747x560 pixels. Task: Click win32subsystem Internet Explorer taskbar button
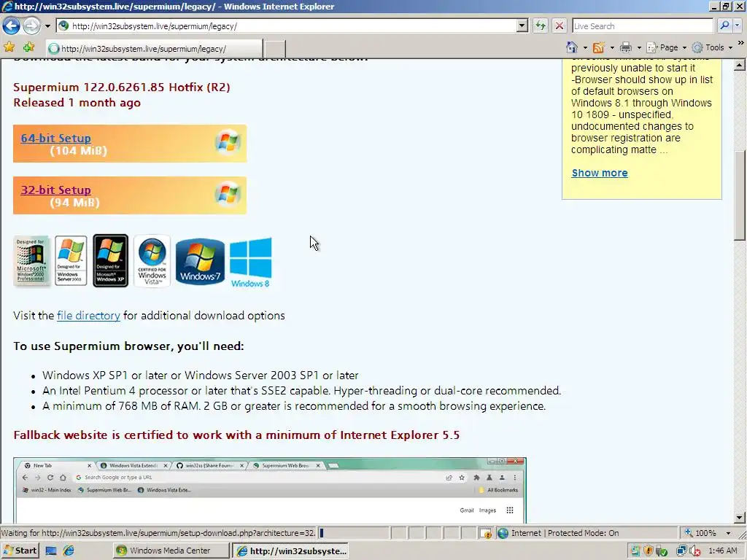click(x=292, y=551)
